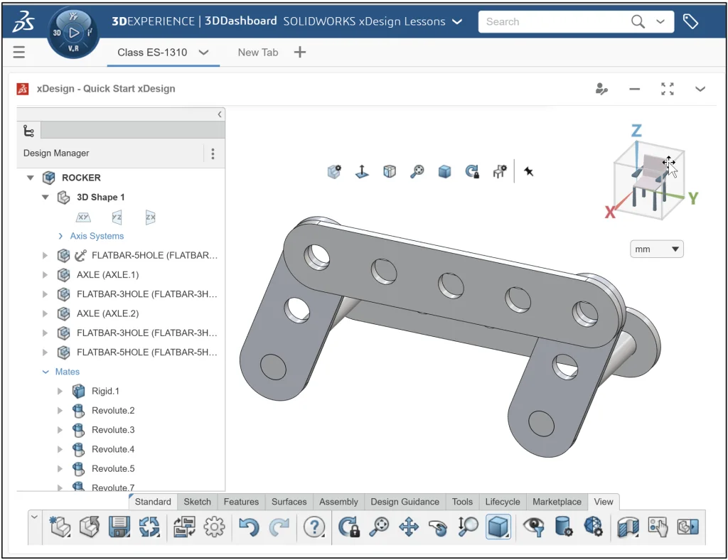
Task: Toggle the pin icon on the floating toolbar
Action: coord(528,171)
